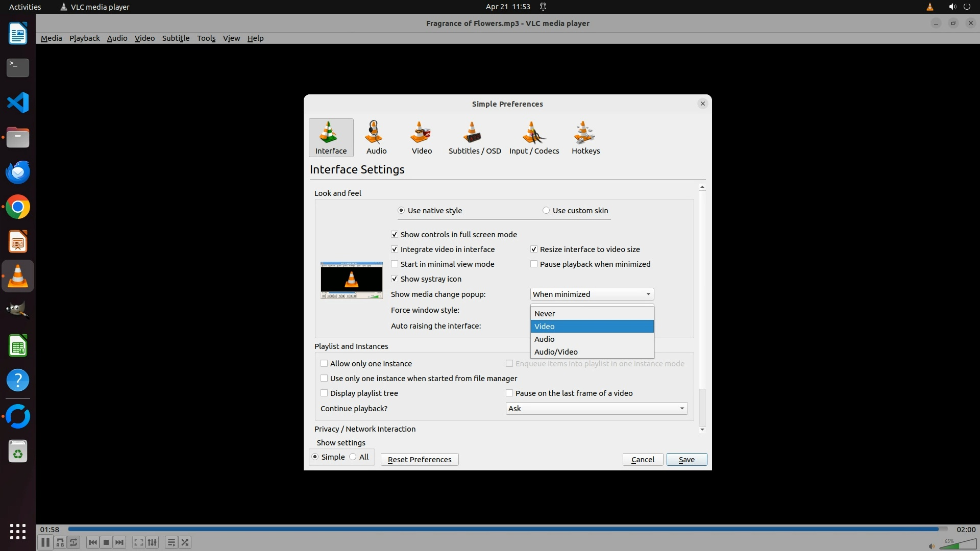Go to Hotkeys preferences
The height and width of the screenshot is (551, 980).
click(585, 137)
